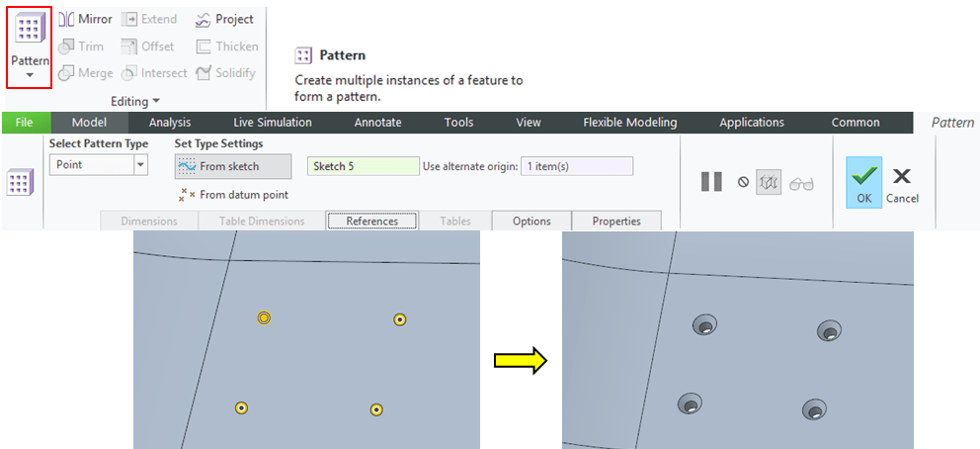The image size is (980, 449).
Task: Select the Mirror tool
Action: [x=85, y=19]
